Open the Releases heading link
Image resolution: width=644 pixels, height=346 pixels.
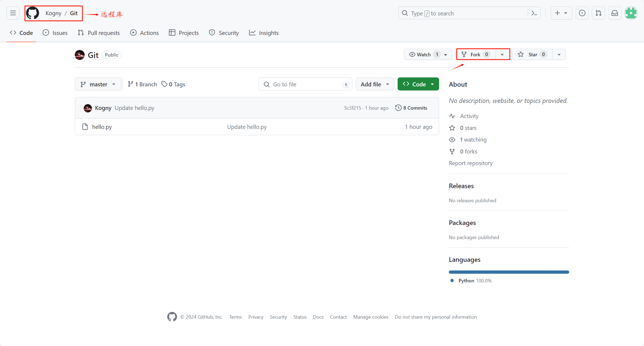point(461,186)
